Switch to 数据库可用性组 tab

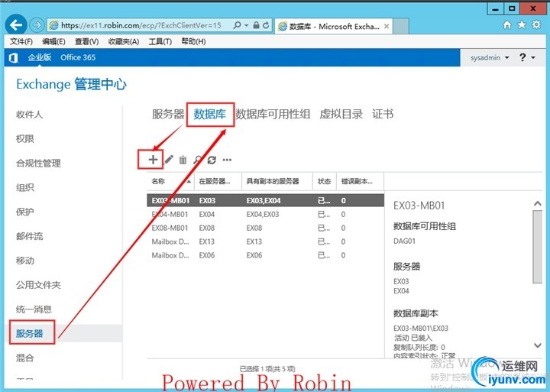(273, 114)
